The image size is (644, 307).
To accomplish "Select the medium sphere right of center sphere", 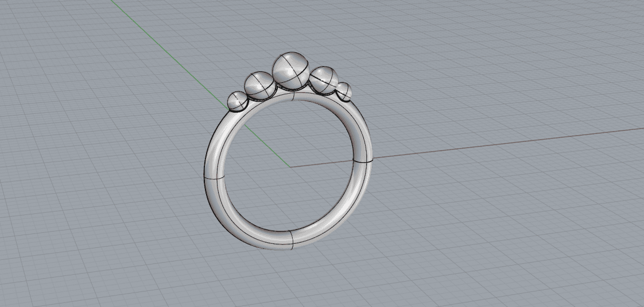I will 324,79.
